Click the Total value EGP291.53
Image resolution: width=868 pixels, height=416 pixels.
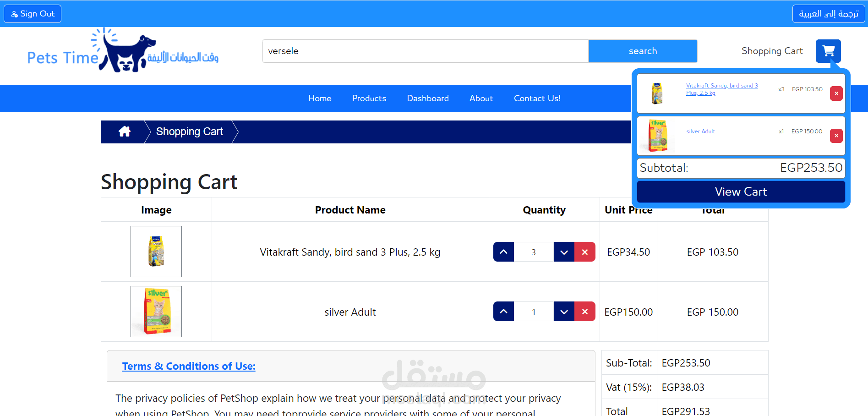(686, 411)
